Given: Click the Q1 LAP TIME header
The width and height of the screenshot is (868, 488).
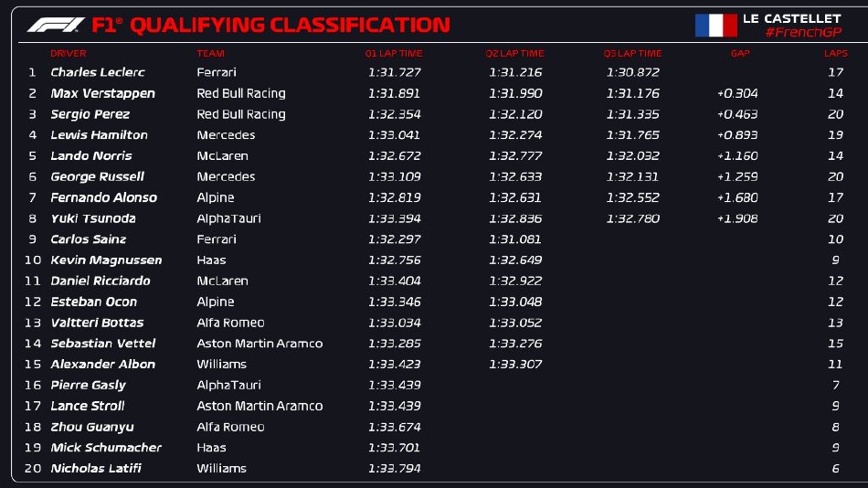Looking at the screenshot, I should coord(395,54).
